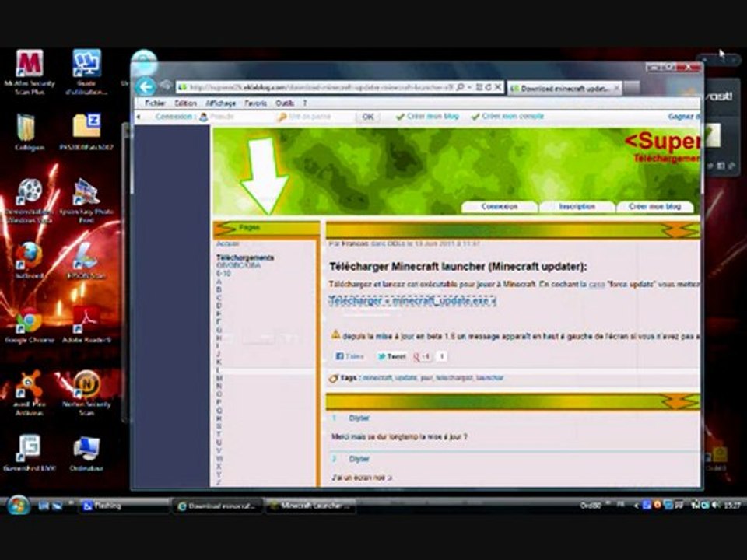
Task: Click the 0-10 sidebar index link
Action: click(x=223, y=273)
